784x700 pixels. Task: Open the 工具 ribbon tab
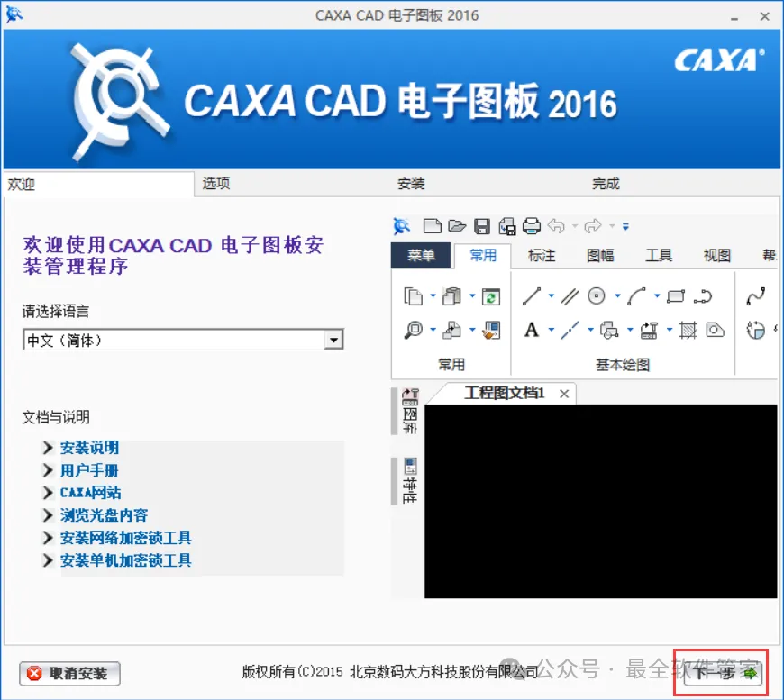coord(659,256)
